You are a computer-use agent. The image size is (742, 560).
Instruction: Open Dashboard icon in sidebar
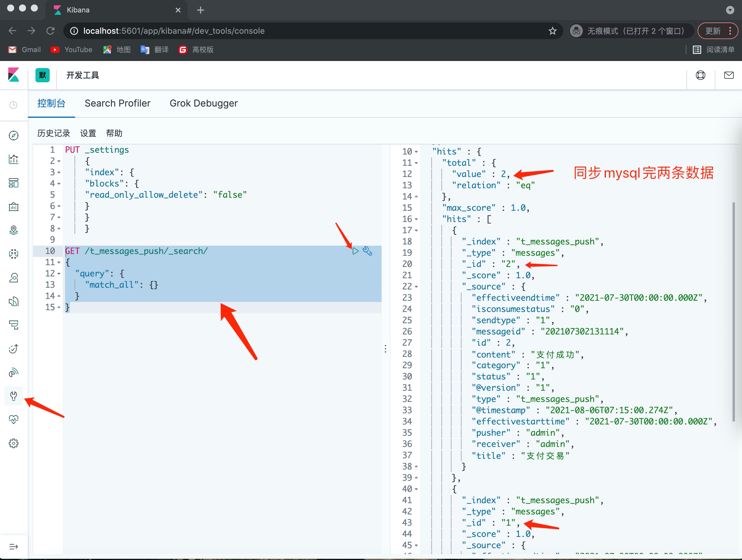coord(13,183)
